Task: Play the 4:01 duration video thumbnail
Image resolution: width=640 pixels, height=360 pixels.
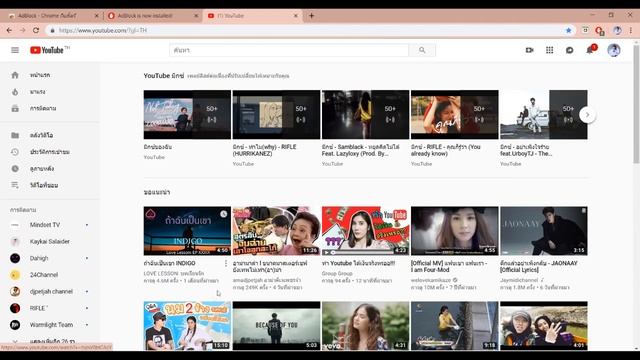Action: (x=544, y=326)
